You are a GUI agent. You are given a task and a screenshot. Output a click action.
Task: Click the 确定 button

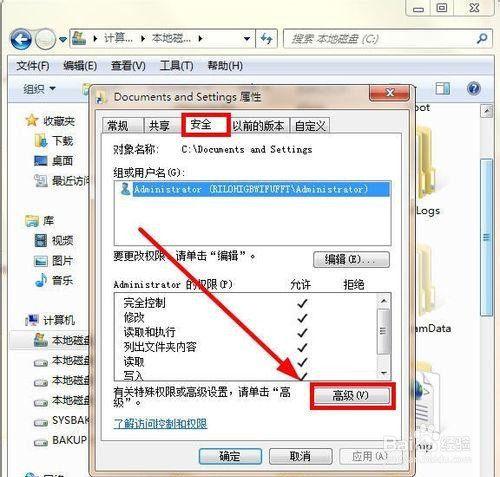(230, 456)
